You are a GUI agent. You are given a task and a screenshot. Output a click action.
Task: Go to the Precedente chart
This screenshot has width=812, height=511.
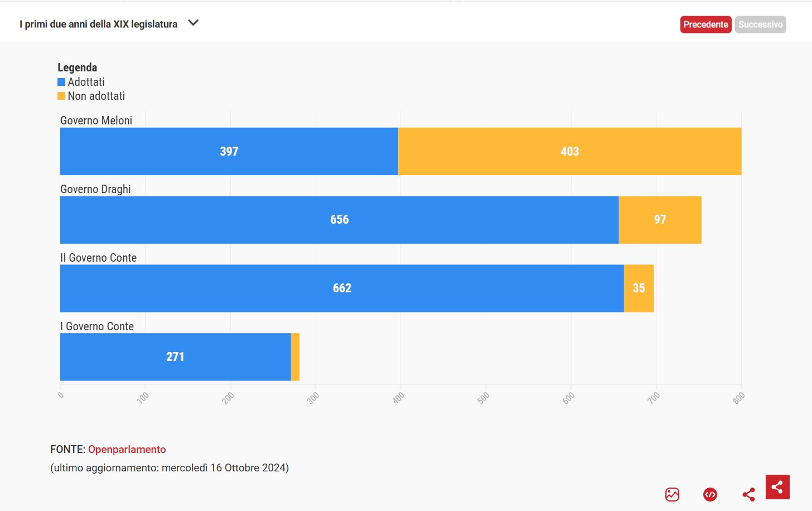pos(705,25)
